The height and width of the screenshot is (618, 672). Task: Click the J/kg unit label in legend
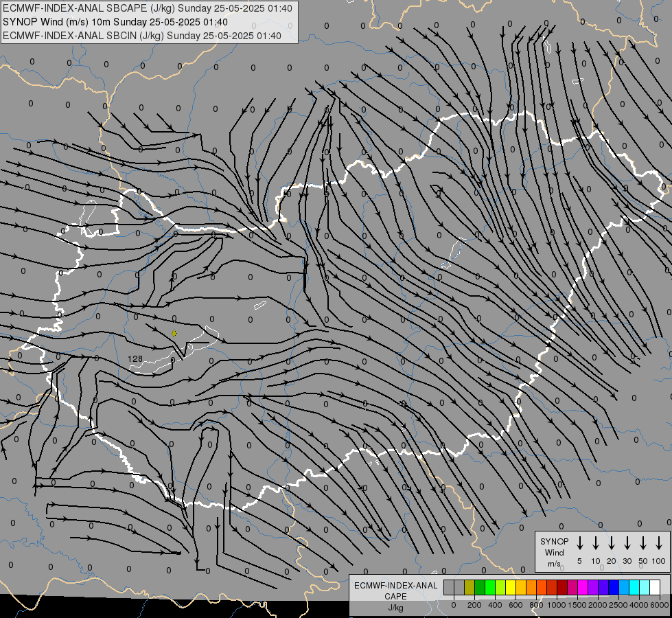coord(395,608)
